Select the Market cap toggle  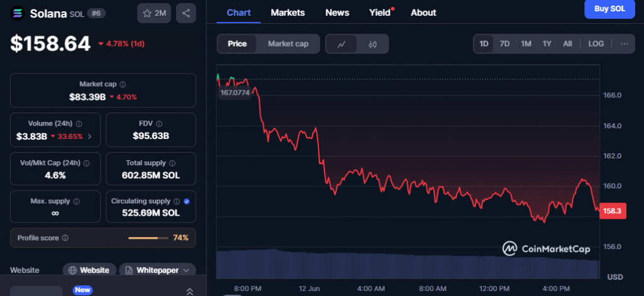pos(288,44)
